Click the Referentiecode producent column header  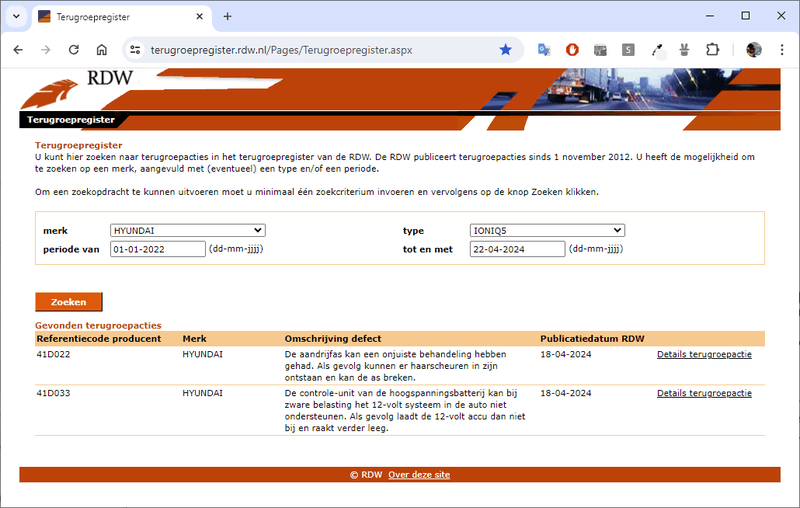tap(98, 339)
